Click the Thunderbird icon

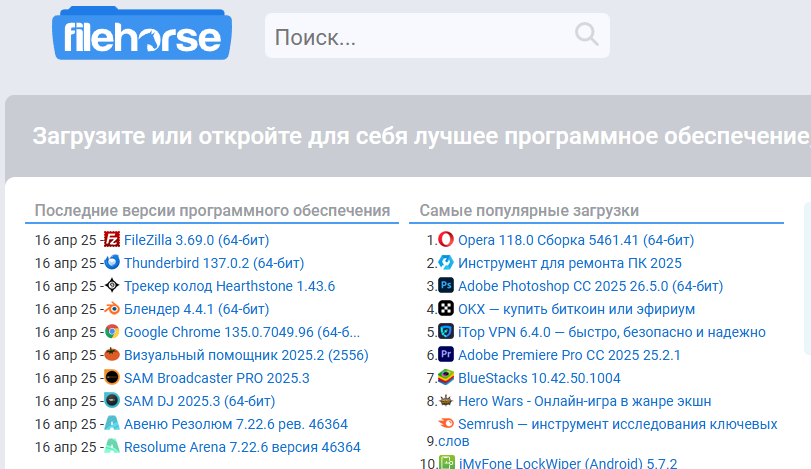point(112,262)
